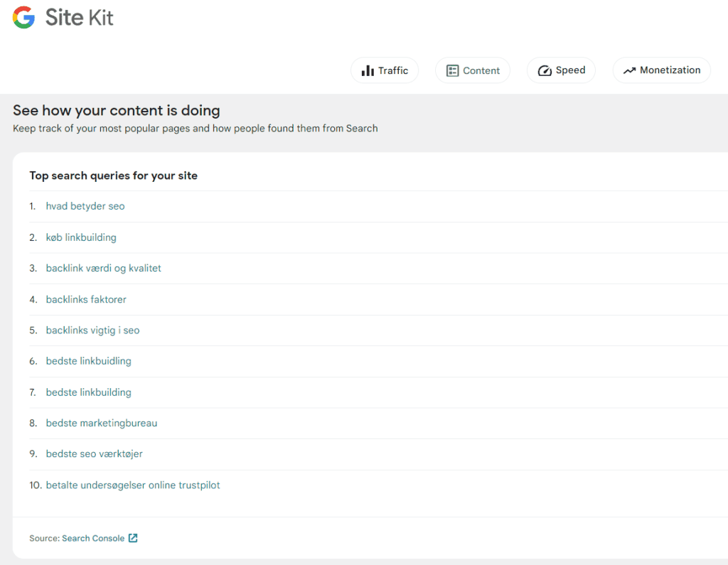Open the 'bedste marketingbureau' query
Viewport: 728px width, 565px height.
pos(102,423)
